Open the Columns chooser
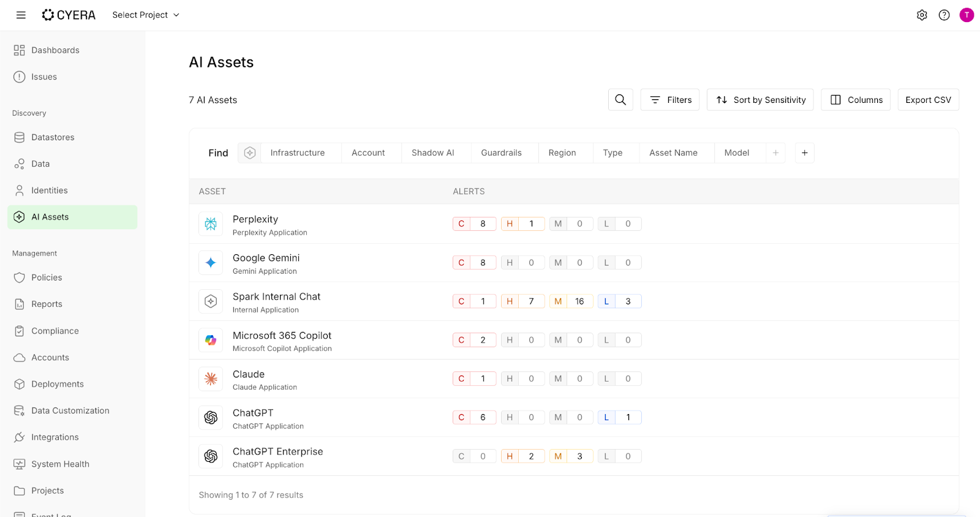 [x=856, y=99]
